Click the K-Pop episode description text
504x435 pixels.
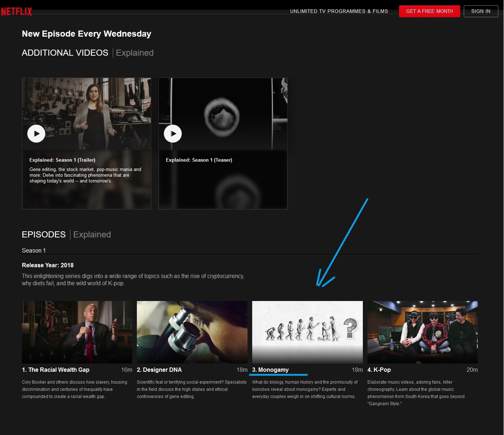coord(416,393)
